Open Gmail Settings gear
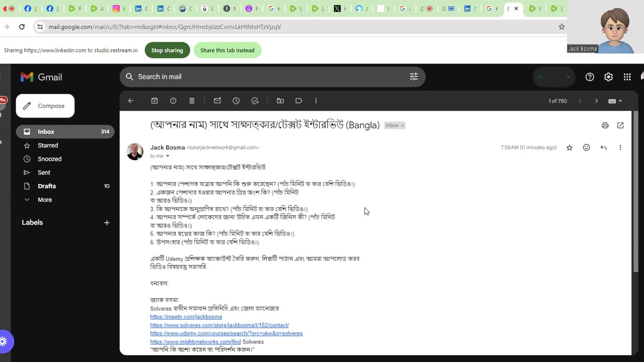644x362 pixels. click(608, 77)
